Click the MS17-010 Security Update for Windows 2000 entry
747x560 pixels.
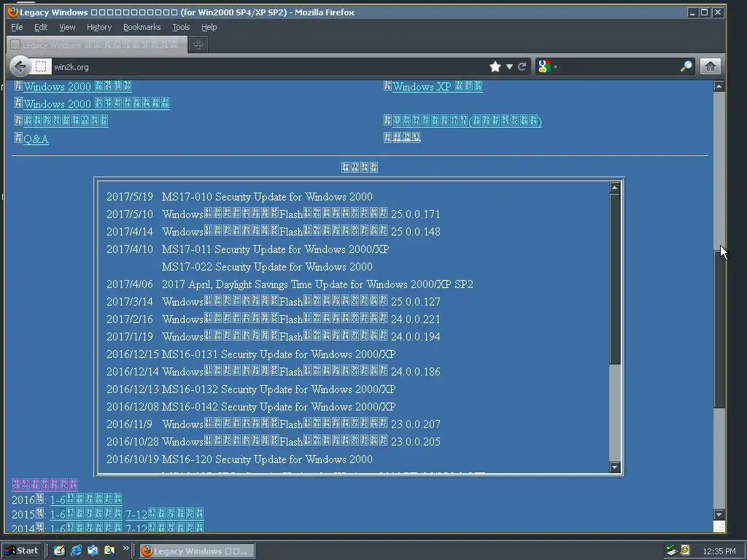tap(267, 197)
